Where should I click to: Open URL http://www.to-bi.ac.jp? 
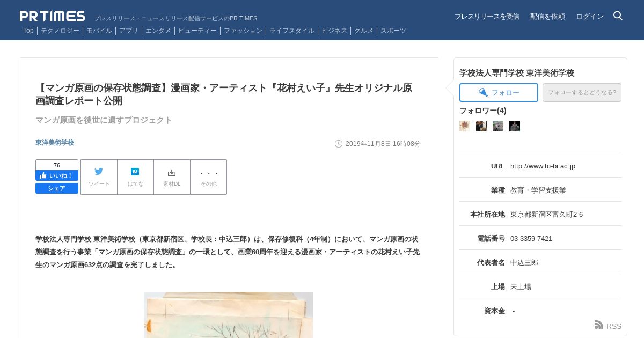[x=543, y=166]
